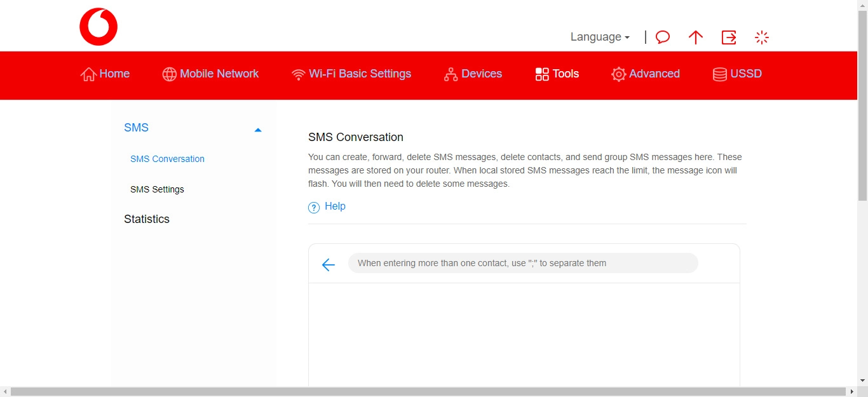This screenshot has width=868, height=397.
Task: Open the Tools menu in the navigation
Action: [x=557, y=74]
